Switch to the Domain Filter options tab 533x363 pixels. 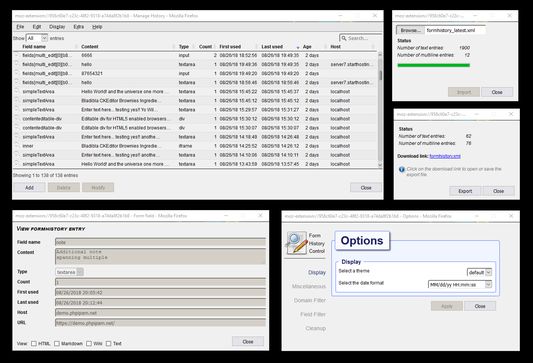click(x=310, y=300)
